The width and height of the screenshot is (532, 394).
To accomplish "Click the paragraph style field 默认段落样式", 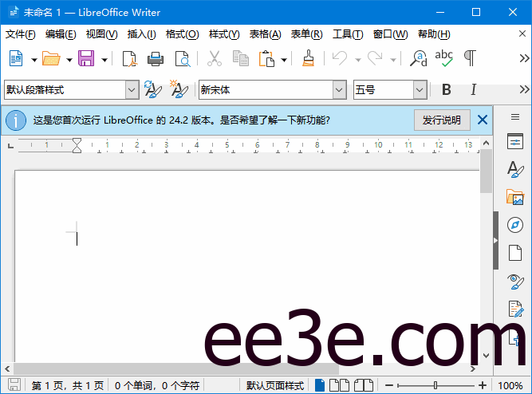I will click(65, 90).
